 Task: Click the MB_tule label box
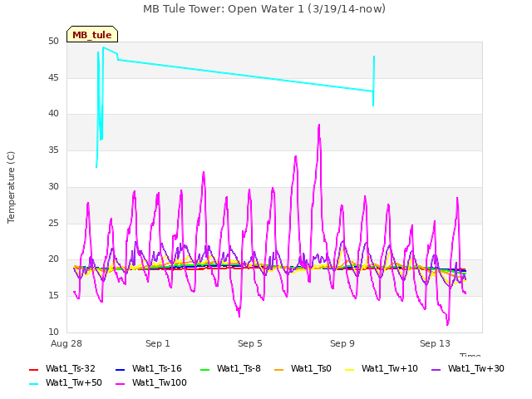(92, 34)
